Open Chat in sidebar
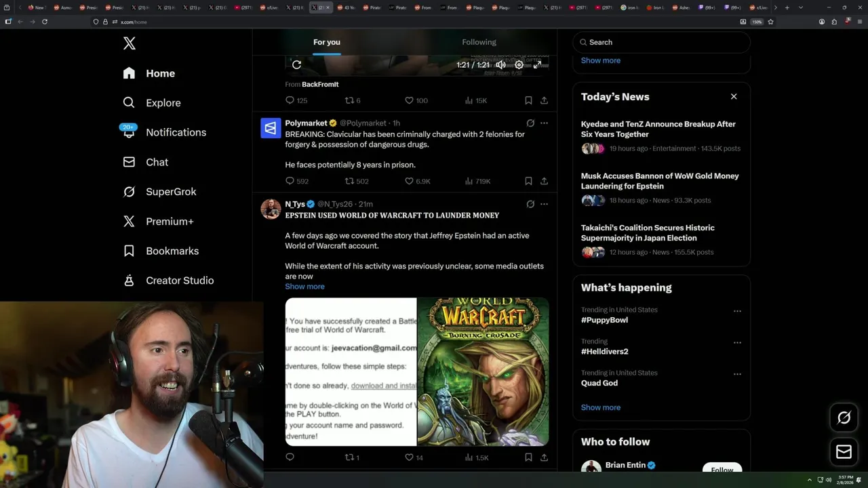Screen dimensions: 868x488 click(x=146, y=162)
